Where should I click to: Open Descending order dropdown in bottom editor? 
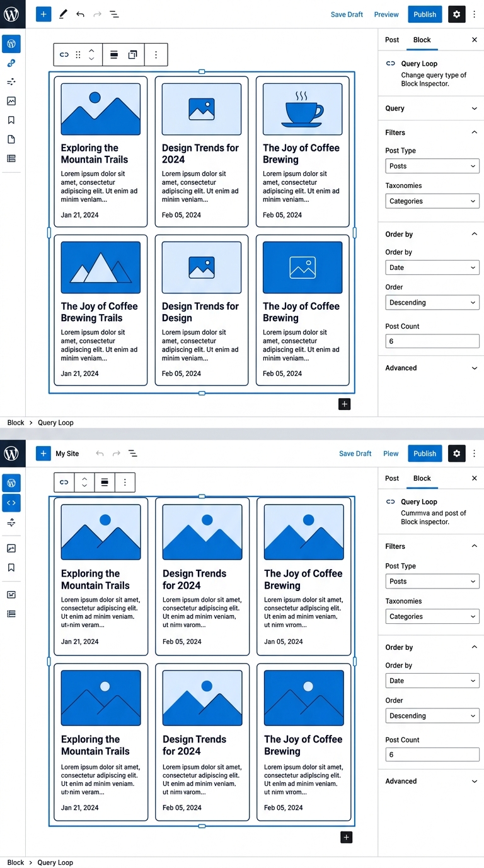[432, 716]
